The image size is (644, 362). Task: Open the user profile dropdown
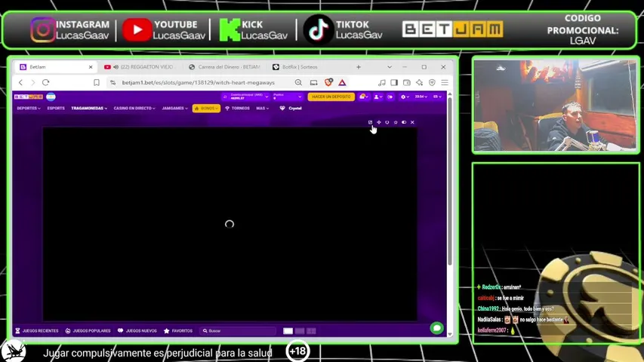377,97
